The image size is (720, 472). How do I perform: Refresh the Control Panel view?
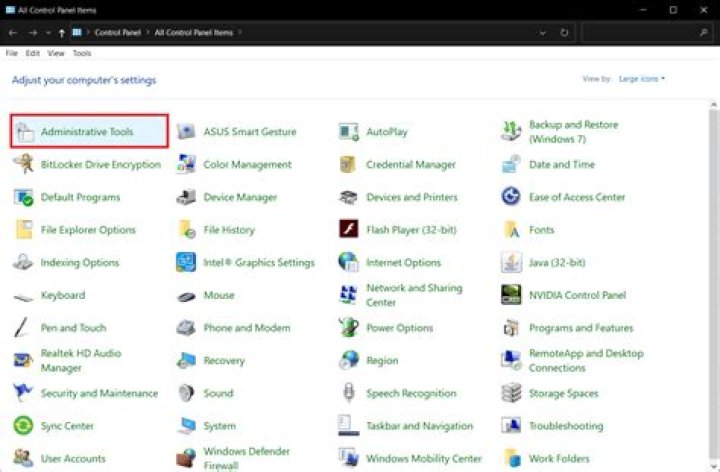click(564, 33)
